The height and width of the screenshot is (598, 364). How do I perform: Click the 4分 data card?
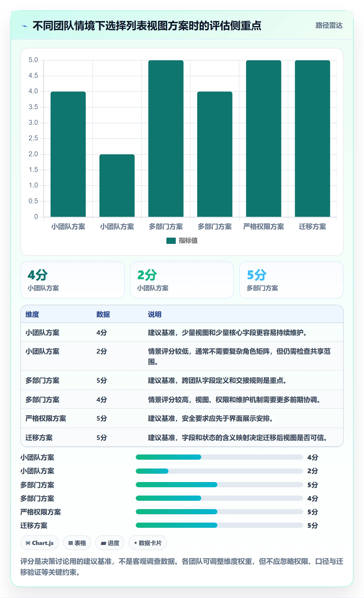tap(73, 280)
